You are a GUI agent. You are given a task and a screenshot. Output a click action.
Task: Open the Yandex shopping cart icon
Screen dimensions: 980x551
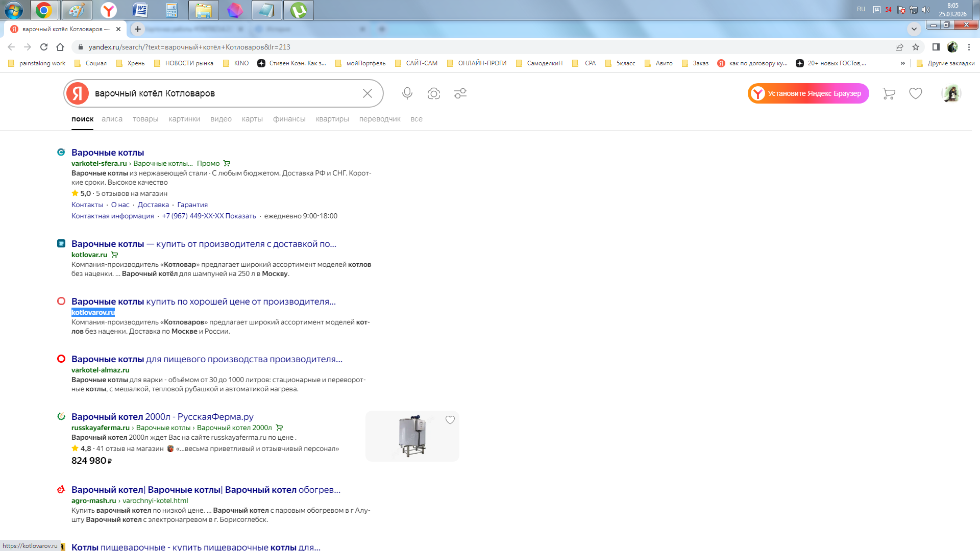[x=889, y=93]
